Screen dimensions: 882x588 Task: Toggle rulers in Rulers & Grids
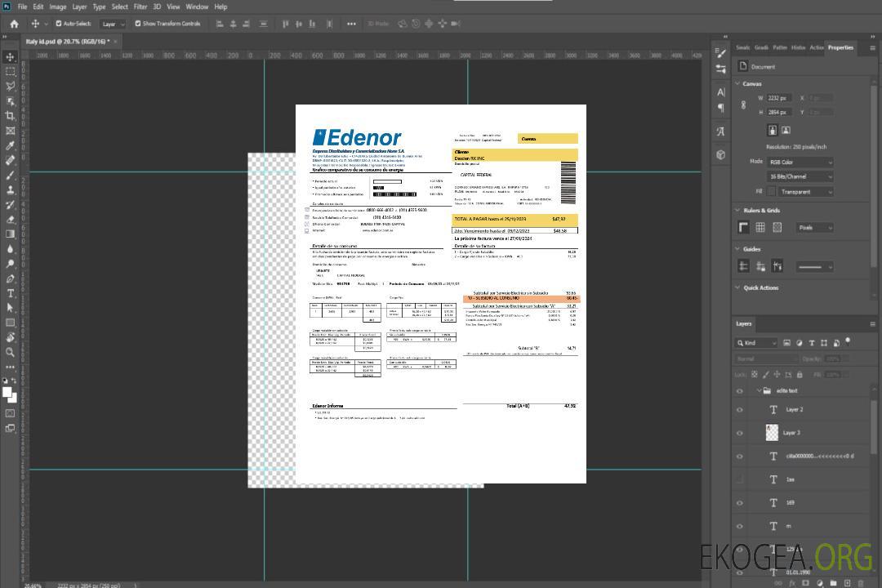pos(743,227)
